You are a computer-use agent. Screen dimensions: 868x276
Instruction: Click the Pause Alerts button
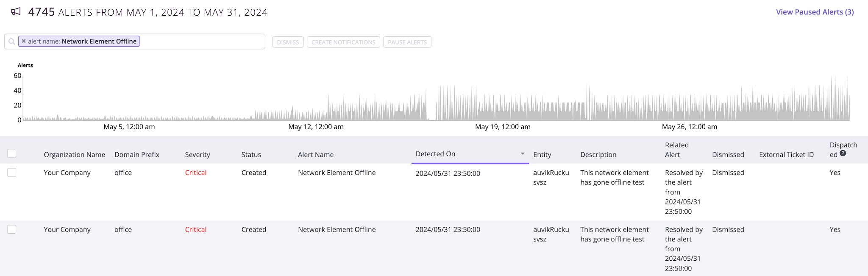click(407, 42)
